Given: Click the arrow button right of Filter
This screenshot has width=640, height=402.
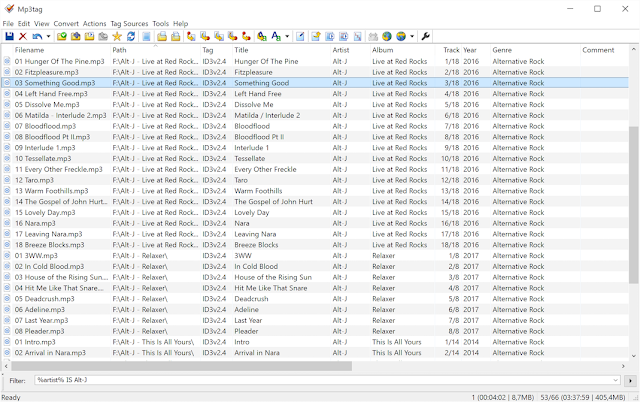Looking at the screenshot, I should pos(630,380).
